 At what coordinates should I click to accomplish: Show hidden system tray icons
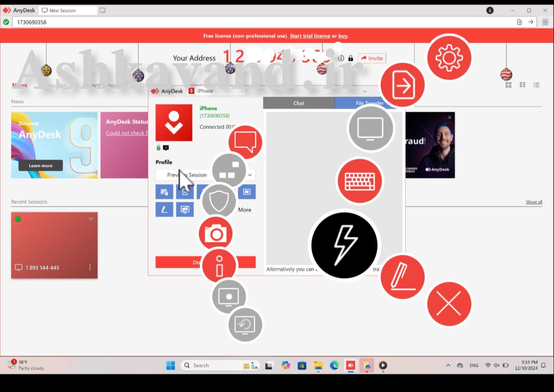coord(448,366)
